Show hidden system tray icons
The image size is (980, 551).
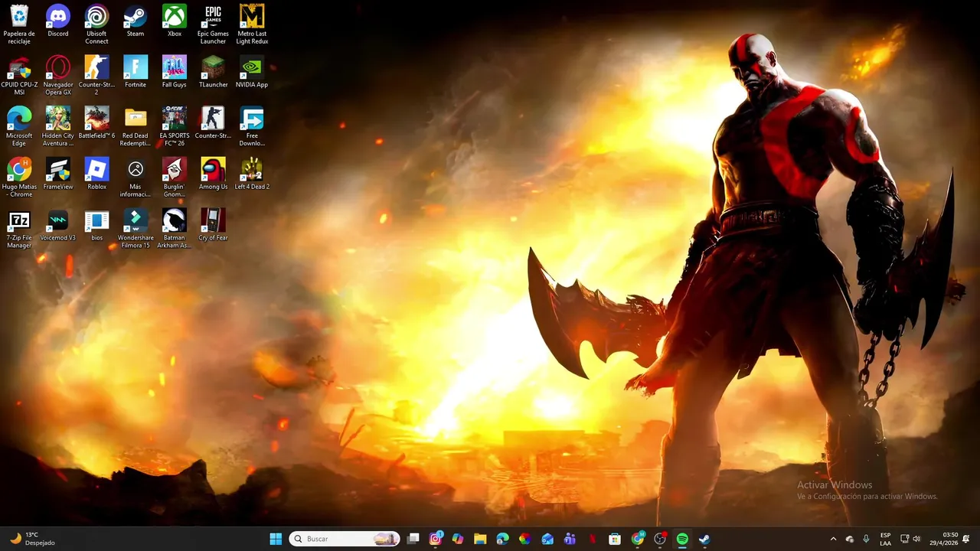(833, 539)
